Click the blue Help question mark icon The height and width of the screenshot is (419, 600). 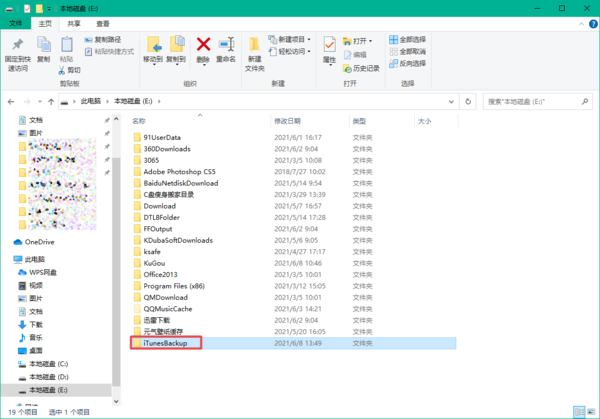pos(593,24)
